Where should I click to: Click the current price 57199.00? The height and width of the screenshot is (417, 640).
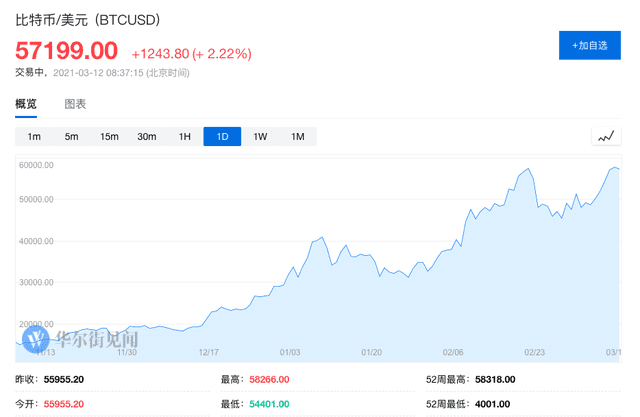[66, 51]
